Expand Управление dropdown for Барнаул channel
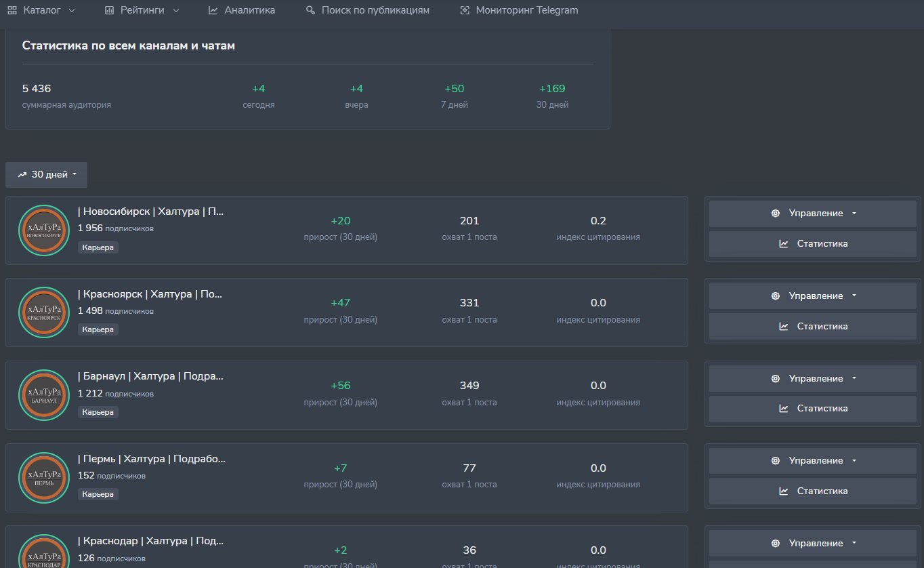 (x=813, y=379)
